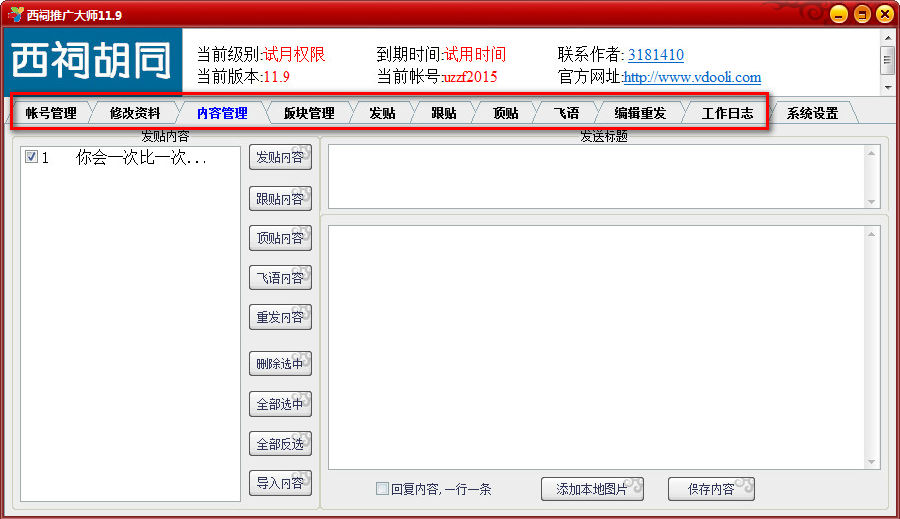Open the 编辑重发 tab

[x=640, y=113]
